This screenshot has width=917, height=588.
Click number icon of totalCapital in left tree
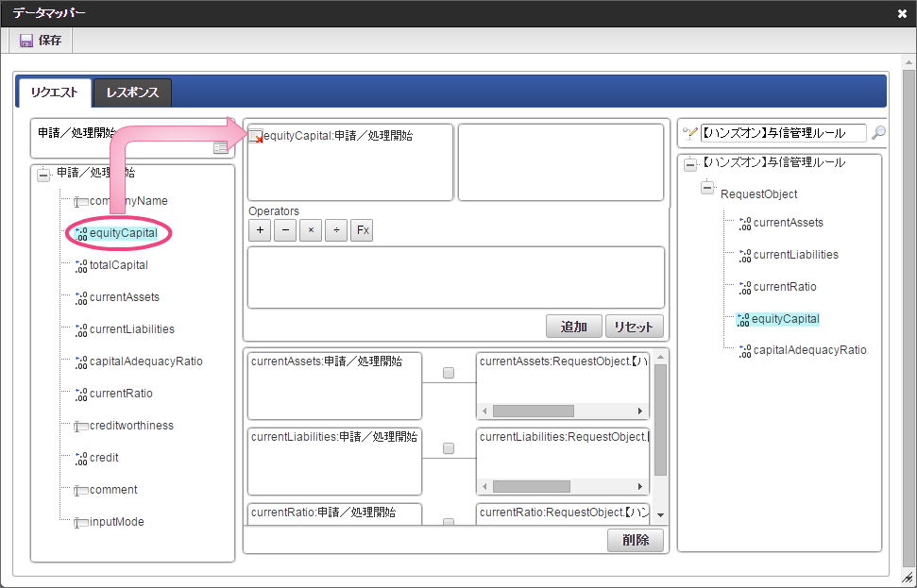[x=81, y=266]
